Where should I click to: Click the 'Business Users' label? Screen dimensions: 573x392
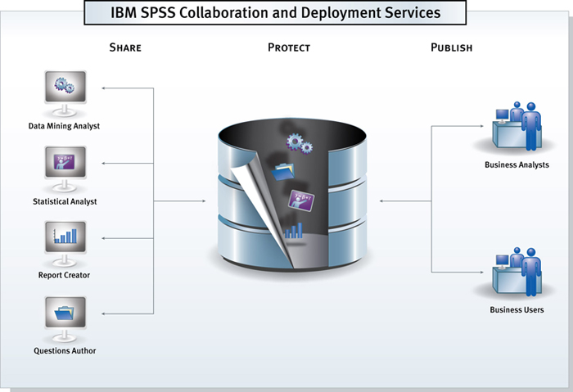517,310
